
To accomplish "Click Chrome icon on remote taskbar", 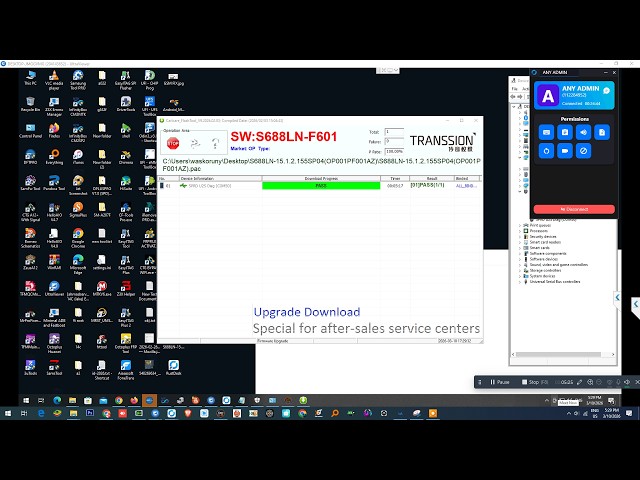I will tap(119, 400).
